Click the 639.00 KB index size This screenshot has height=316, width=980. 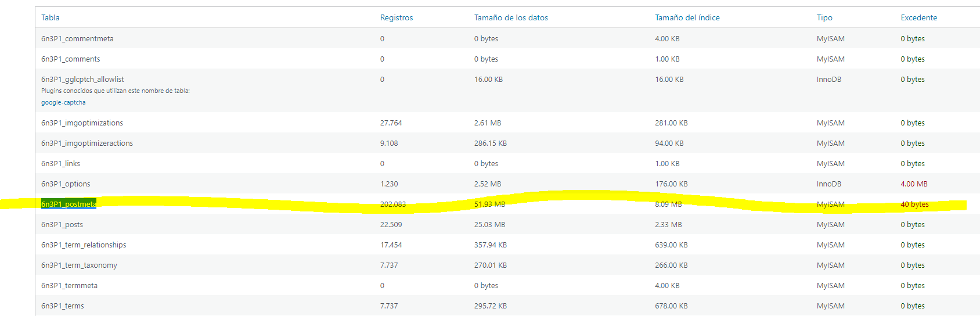point(671,245)
